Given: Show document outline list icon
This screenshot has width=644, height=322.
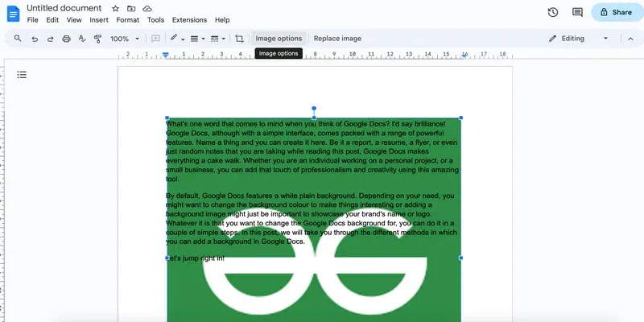Looking at the screenshot, I should click(22, 75).
